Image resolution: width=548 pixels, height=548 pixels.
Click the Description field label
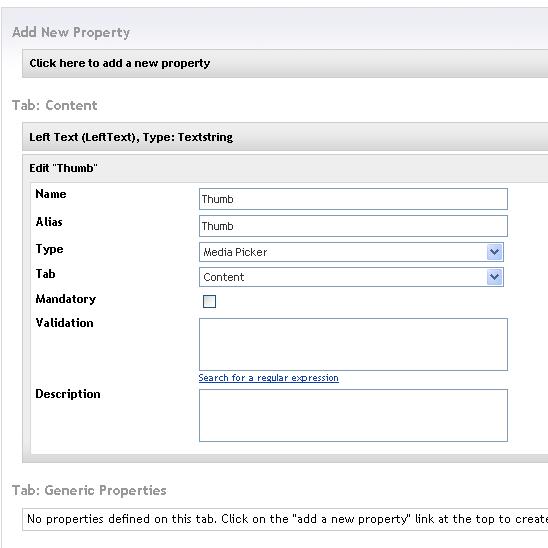pyautogui.click(x=68, y=394)
